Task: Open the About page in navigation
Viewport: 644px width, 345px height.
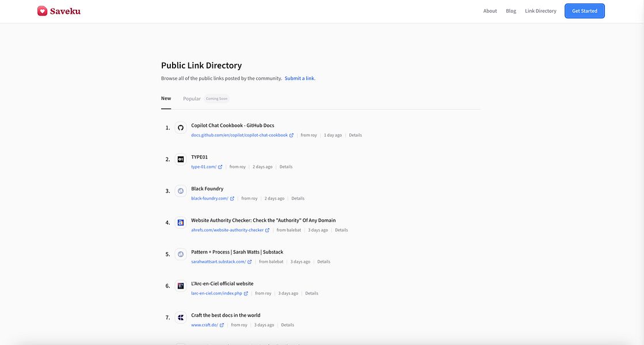Action: click(490, 11)
